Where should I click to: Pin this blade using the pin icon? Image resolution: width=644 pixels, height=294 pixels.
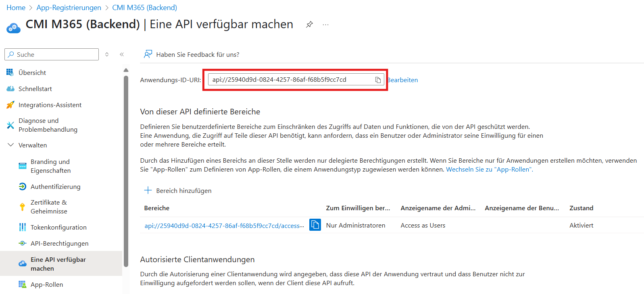coord(309,25)
